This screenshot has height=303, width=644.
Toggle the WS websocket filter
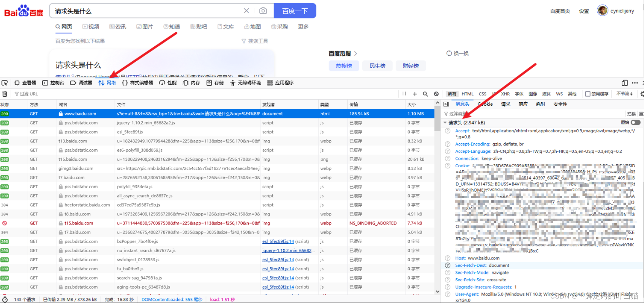559,94
